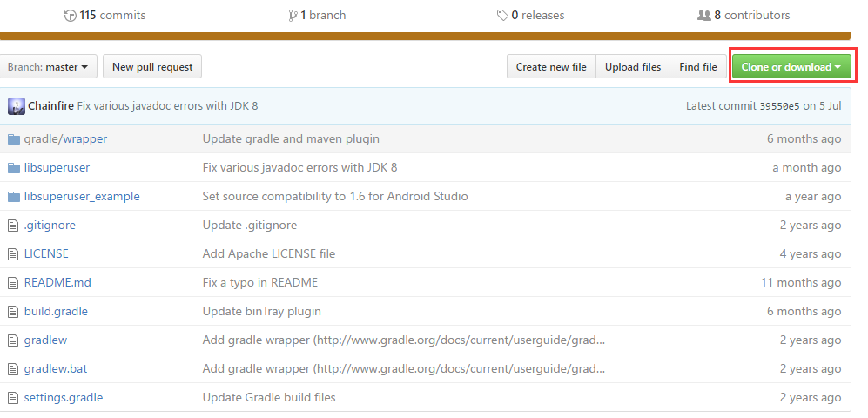Click the New pull request button
This screenshot has width=868, height=418.
pos(152,66)
